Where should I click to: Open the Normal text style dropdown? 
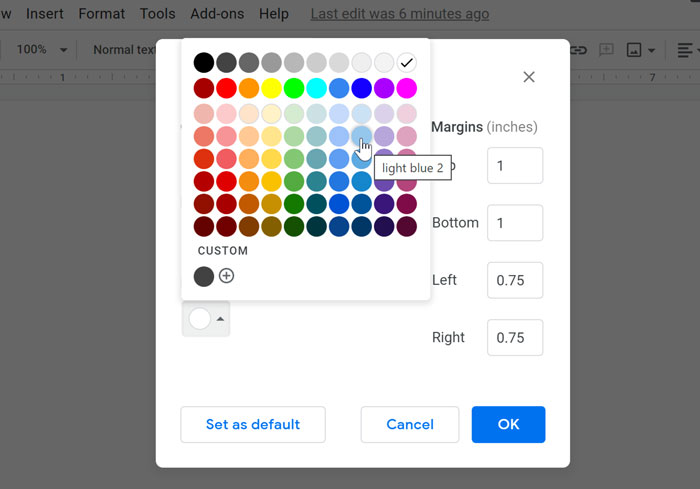click(x=124, y=50)
